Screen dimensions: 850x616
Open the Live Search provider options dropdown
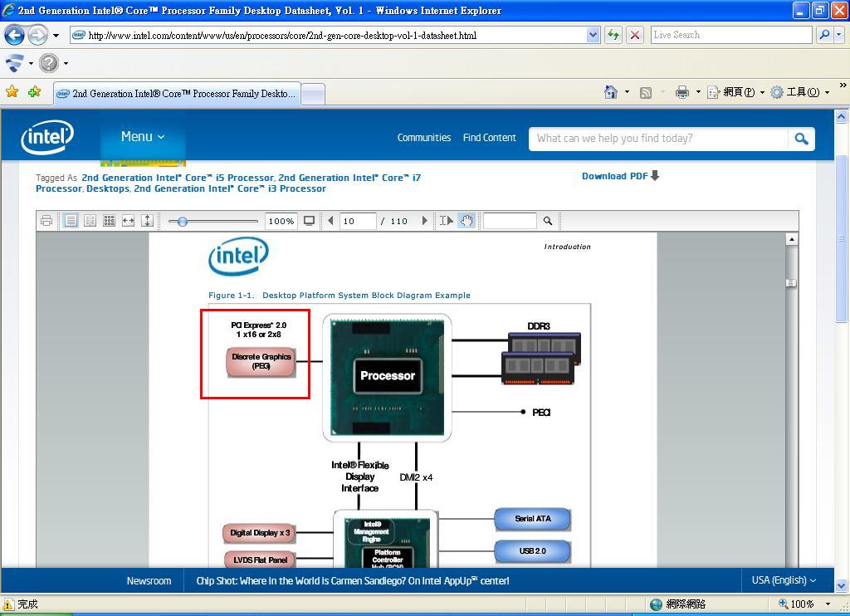point(838,35)
